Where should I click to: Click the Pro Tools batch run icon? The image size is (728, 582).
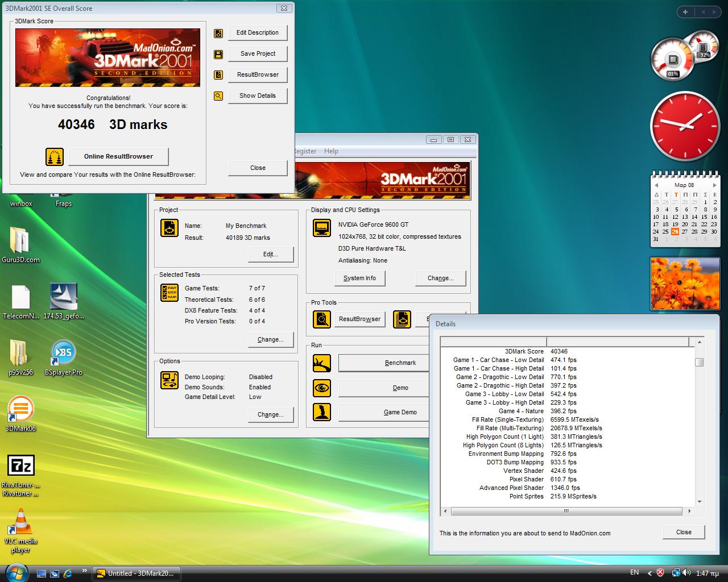(x=402, y=319)
